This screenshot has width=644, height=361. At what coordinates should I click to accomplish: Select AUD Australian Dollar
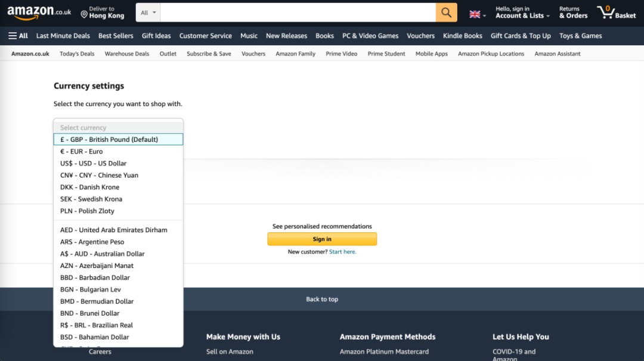pyautogui.click(x=118, y=254)
